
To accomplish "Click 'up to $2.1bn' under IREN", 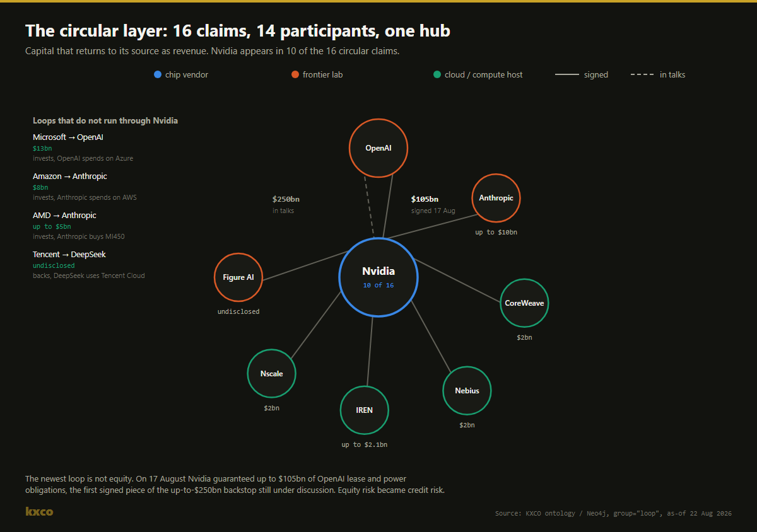I will pos(365,444).
